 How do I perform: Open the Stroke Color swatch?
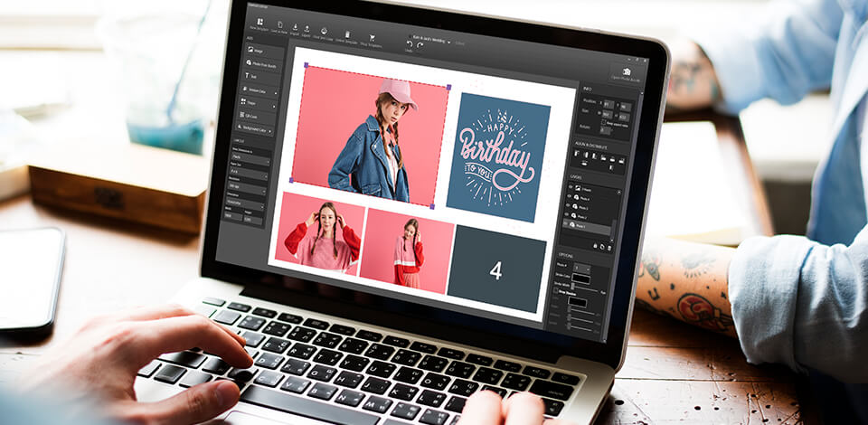[x=580, y=279]
